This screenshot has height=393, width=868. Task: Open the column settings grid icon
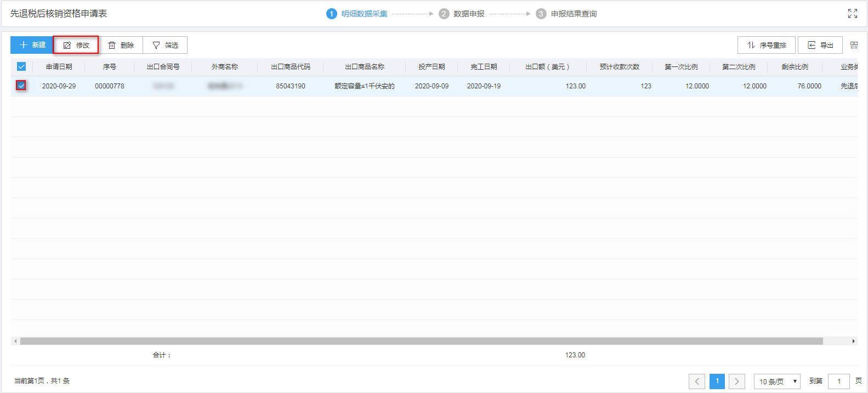pyautogui.click(x=854, y=45)
